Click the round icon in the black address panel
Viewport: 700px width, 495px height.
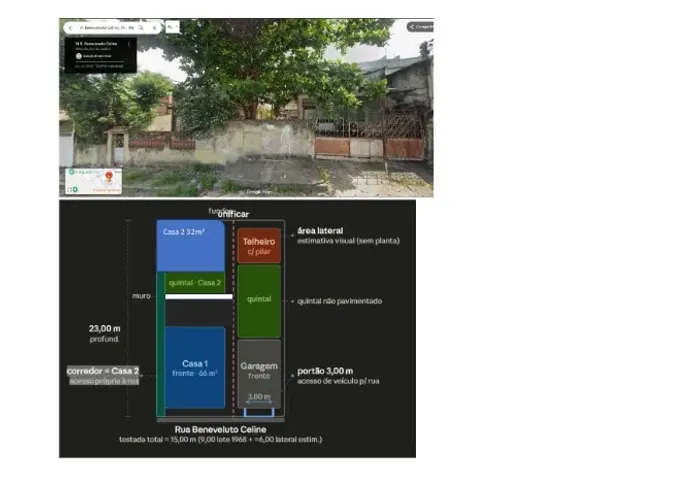(x=79, y=56)
